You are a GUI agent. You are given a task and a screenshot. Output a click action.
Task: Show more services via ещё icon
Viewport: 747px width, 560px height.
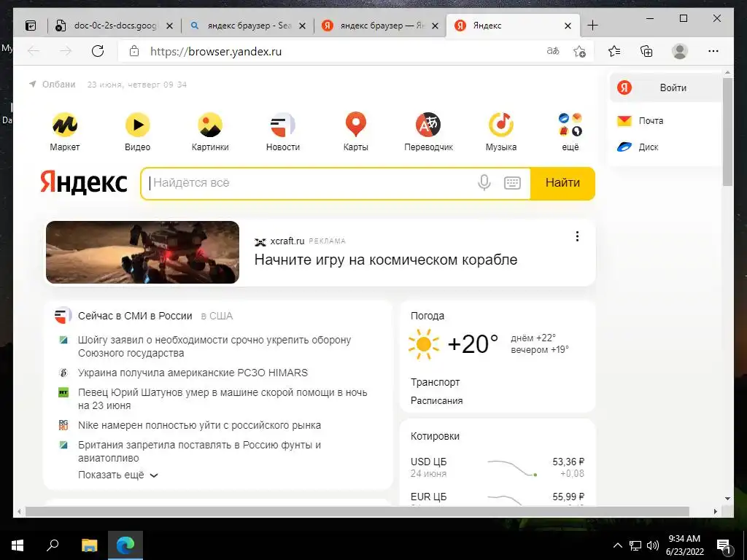[x=570, y=125]
